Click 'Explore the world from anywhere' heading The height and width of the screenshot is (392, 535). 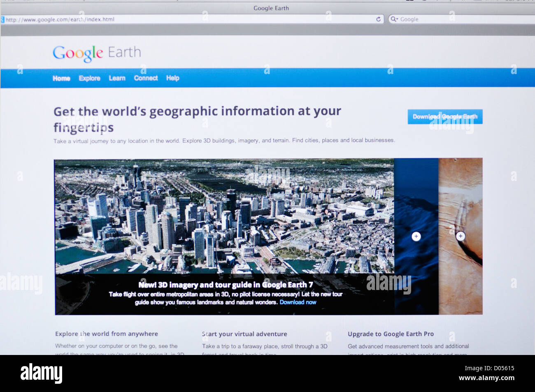(x=107, y=334)
